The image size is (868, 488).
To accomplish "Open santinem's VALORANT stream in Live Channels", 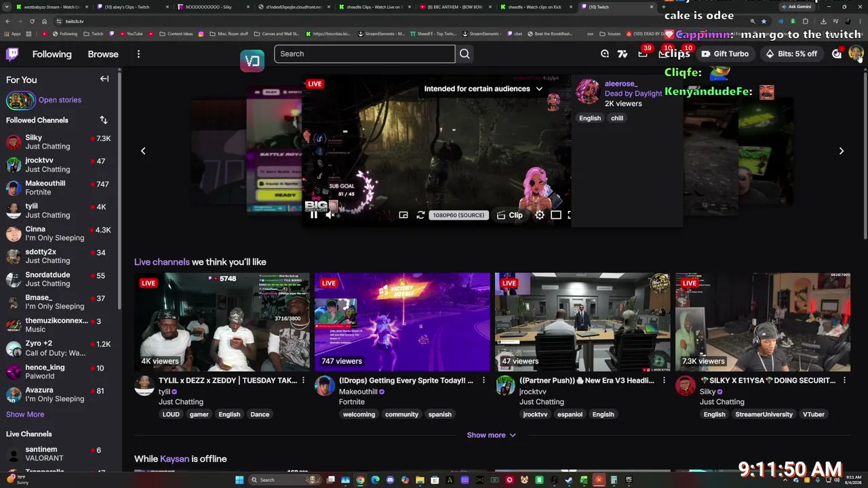I will click(x=59, y=453).
